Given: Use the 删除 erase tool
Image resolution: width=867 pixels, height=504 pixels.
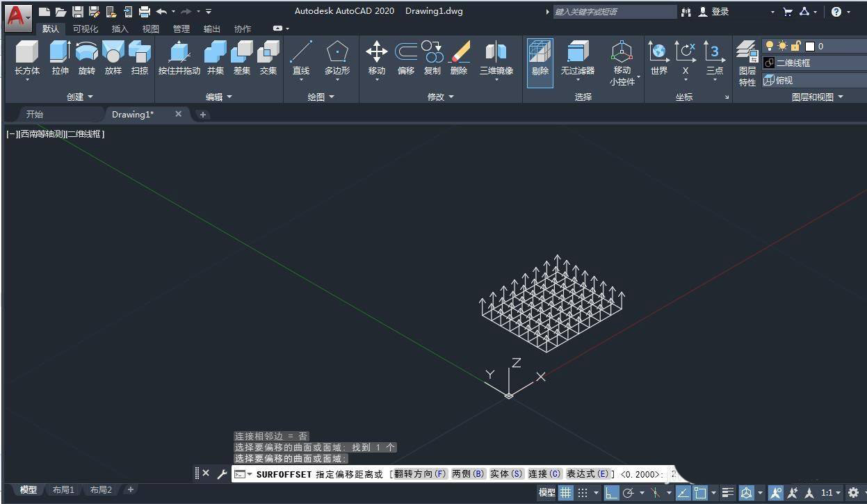Looking at the screenshot, I should (x=459, y=58).
